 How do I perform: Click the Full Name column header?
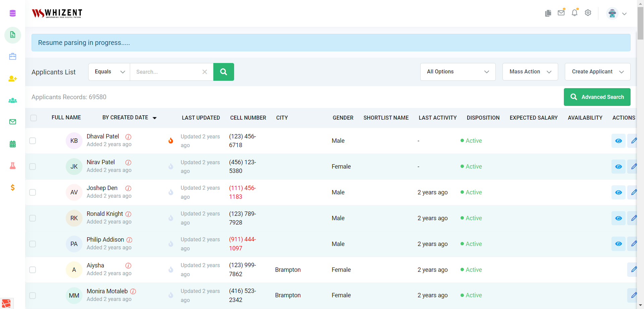[x=66, y=118]
